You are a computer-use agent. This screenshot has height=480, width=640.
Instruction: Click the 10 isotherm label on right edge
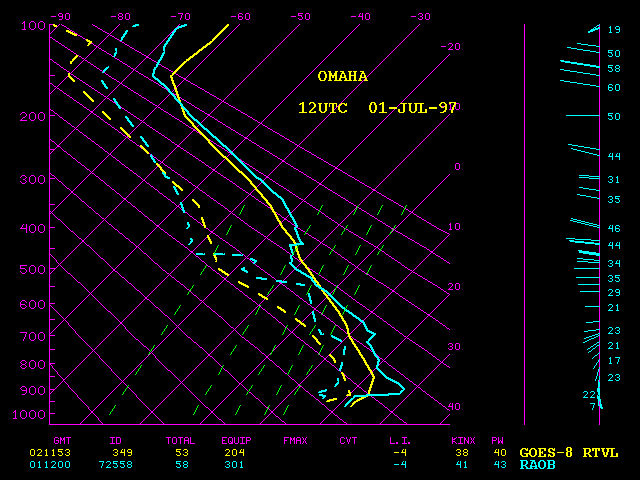(454, 227)
